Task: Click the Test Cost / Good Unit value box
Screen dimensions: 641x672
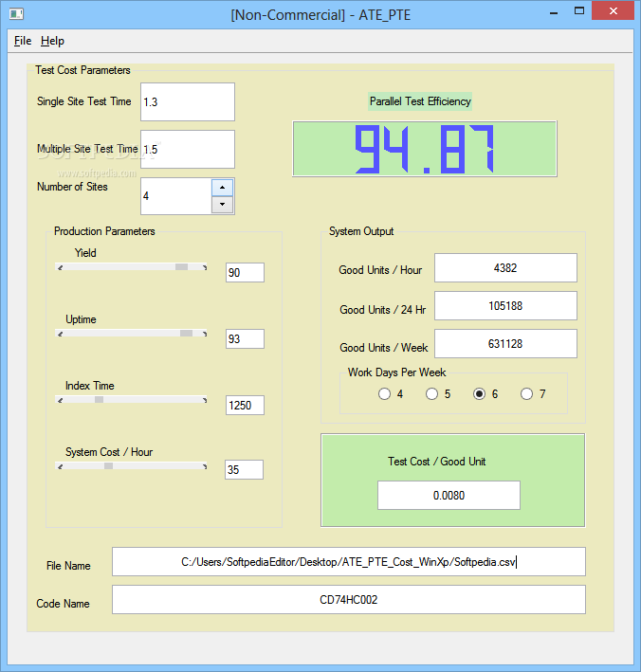Action: [449, 495]
